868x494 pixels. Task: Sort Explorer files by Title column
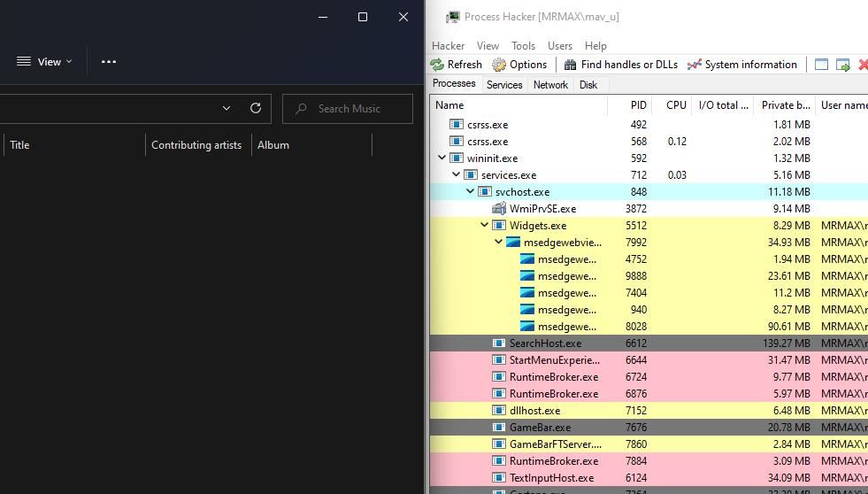click(x=74, y=145)
